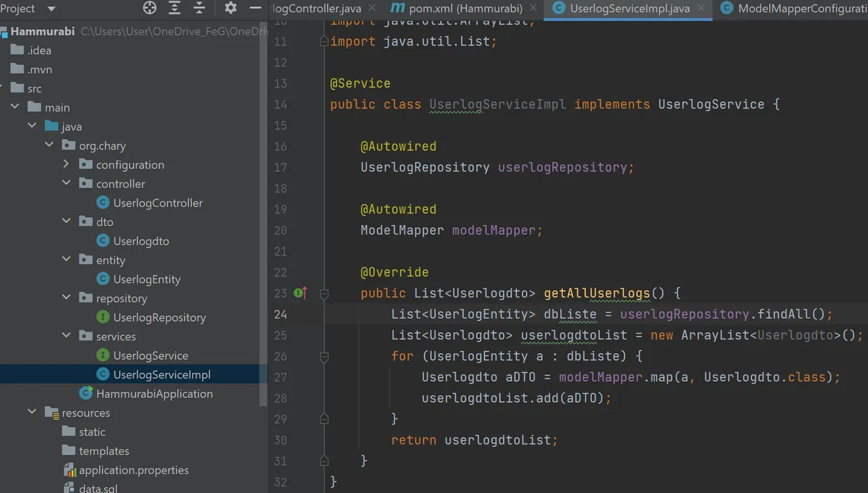Click the Expand All icon in Project toolbar
Viewport: 868px width, 493px height.
(175, 8)
